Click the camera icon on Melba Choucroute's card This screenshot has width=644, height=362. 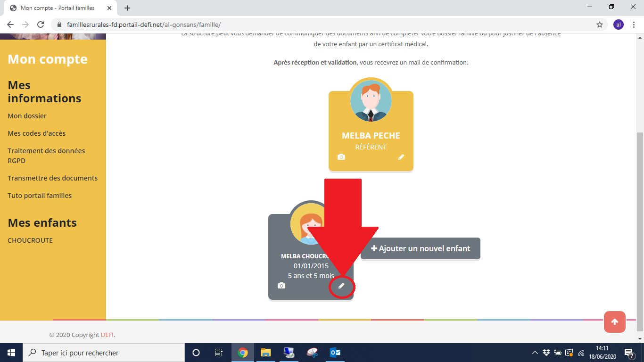281,286
